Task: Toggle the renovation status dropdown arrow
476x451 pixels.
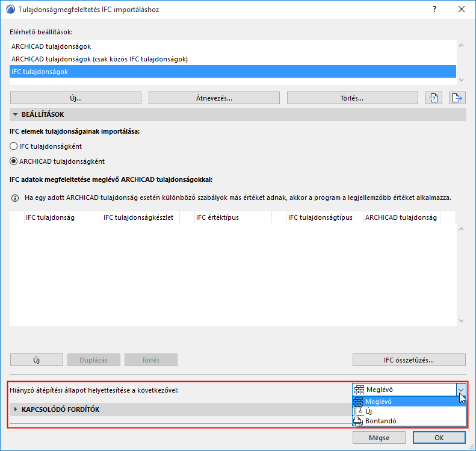Action: point(461,390)
